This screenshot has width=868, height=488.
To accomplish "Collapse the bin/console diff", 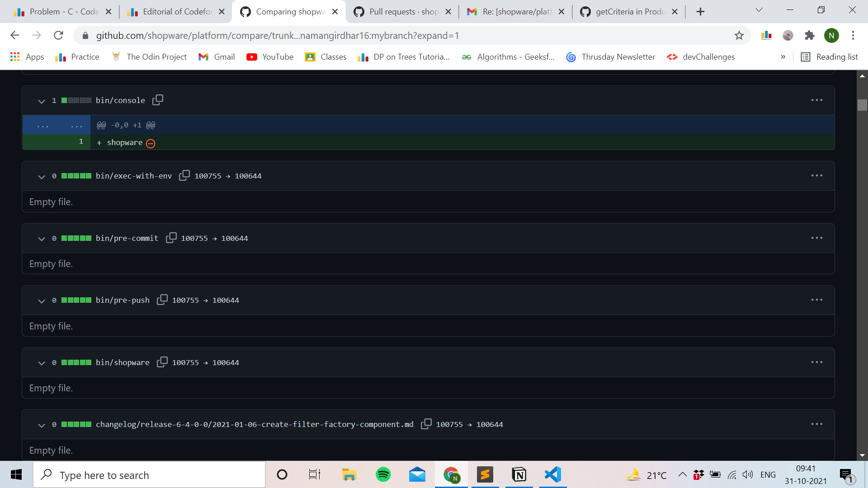I will pyautogui.click(x=41, y=101).
